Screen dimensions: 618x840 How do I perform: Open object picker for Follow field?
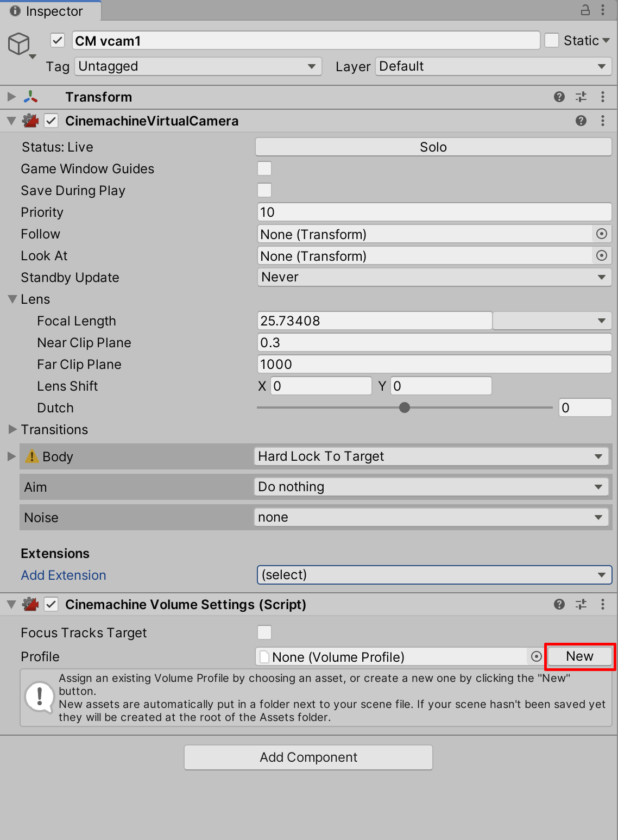point(602,234)
